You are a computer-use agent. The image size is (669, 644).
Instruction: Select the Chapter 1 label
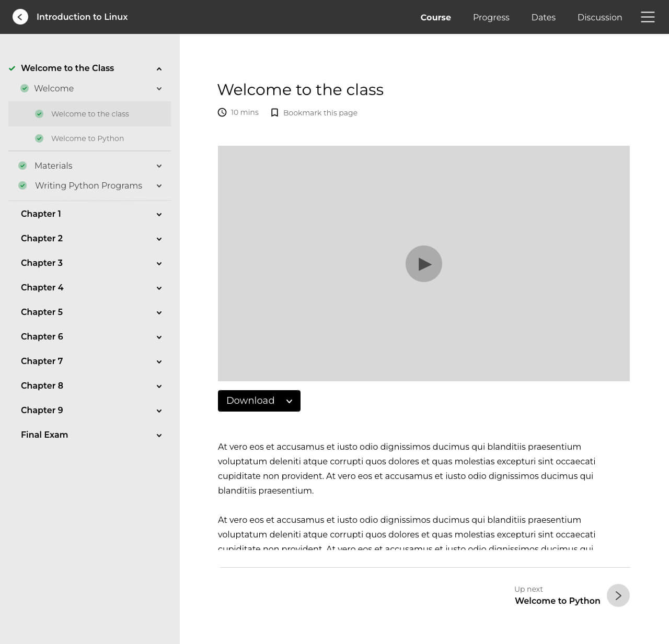click(x=41, y=214)
